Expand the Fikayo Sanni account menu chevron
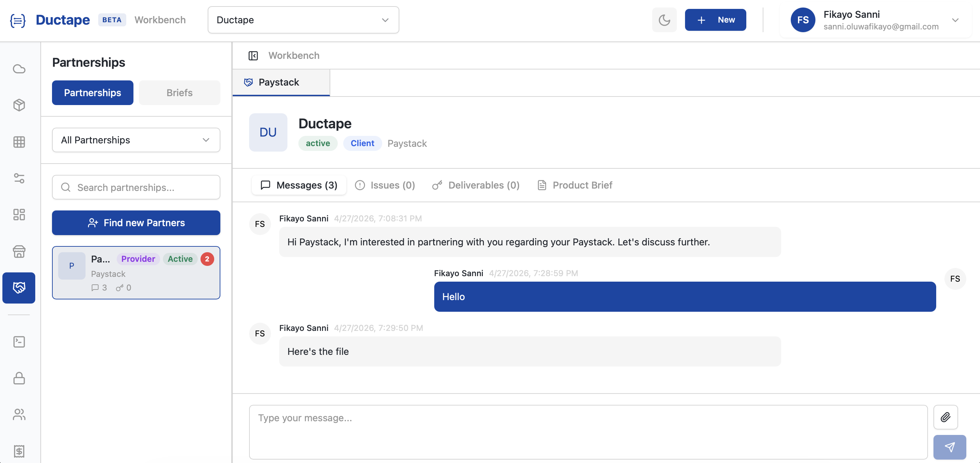The width and height of the screenshot is (980, 463). [955, 20]
